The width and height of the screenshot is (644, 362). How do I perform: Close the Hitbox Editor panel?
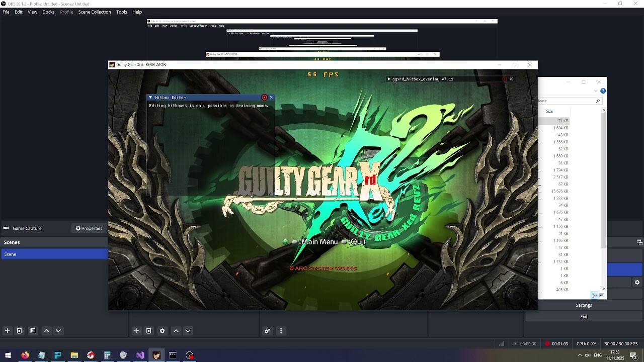click(271, 98)
